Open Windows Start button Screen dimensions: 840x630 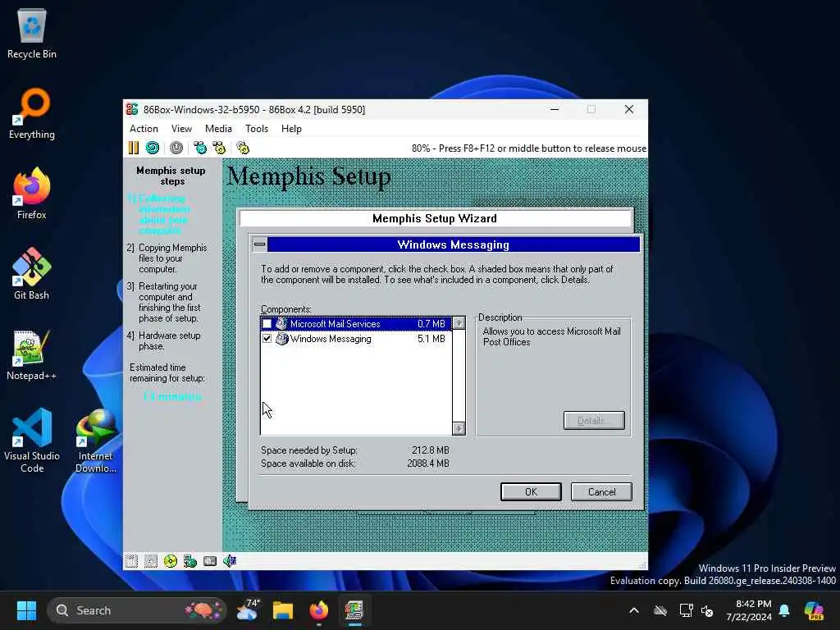click(26, 610)
